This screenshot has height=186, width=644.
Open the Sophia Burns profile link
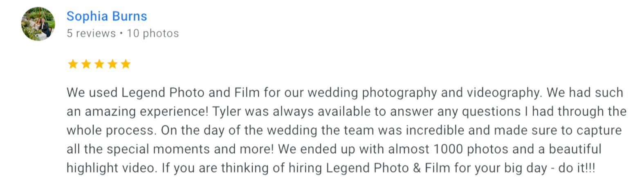107,16
